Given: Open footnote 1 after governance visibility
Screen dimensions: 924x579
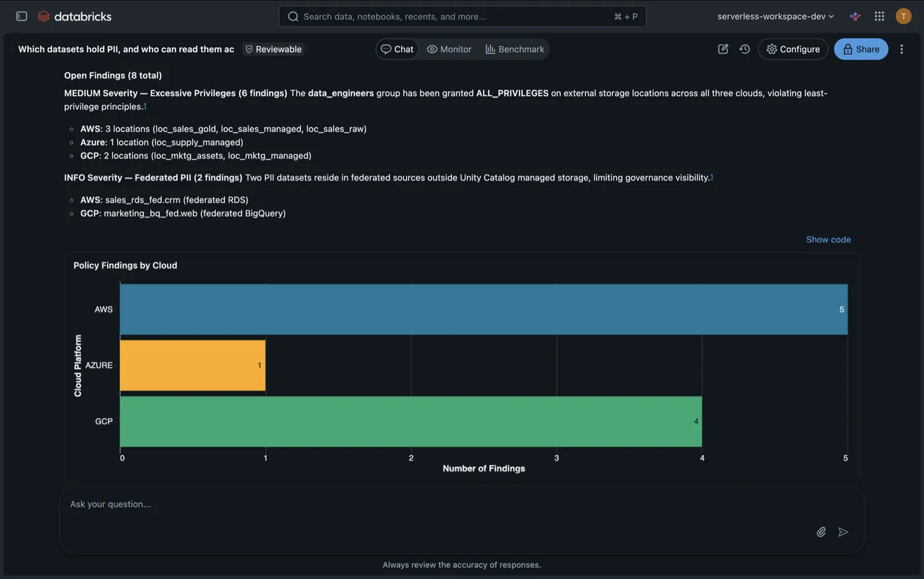Looking at the screenshot, I should click(711, 177).
